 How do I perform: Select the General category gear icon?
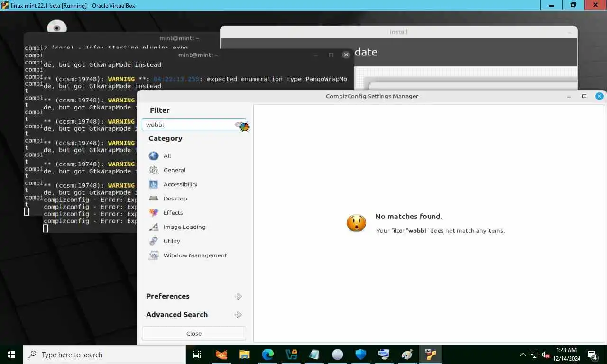[154, 170]
